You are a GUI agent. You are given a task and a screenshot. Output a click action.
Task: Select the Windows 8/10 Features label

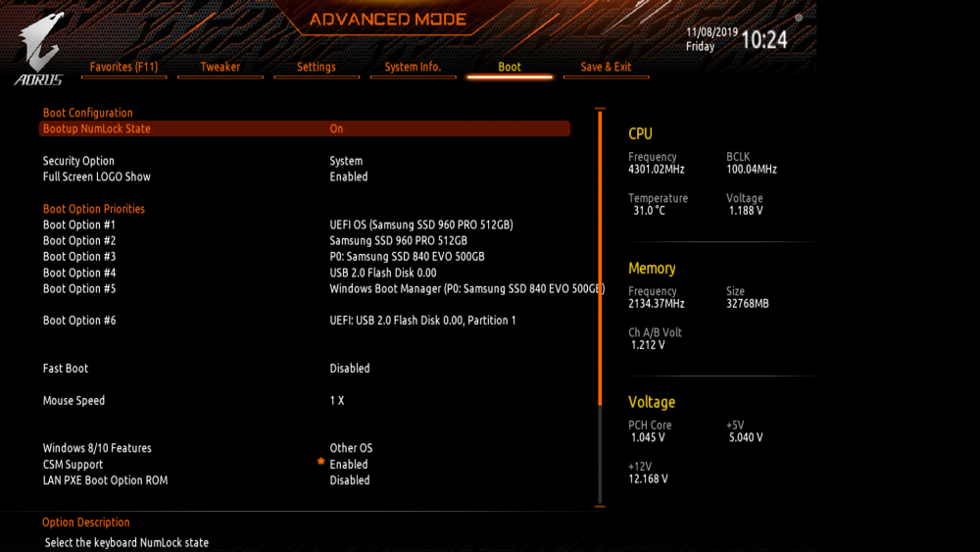97,448
